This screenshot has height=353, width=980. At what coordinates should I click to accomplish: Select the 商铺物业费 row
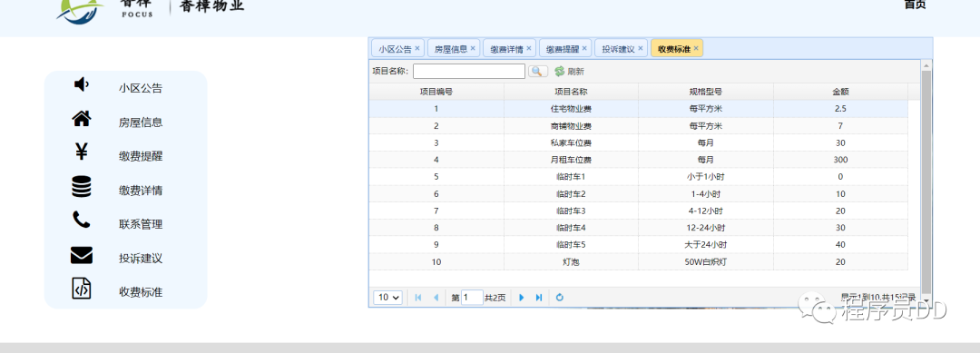point(638,125)
